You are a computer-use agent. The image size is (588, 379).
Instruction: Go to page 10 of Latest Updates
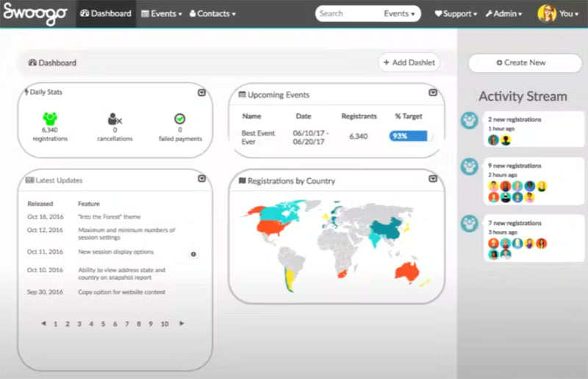point(165,324)
